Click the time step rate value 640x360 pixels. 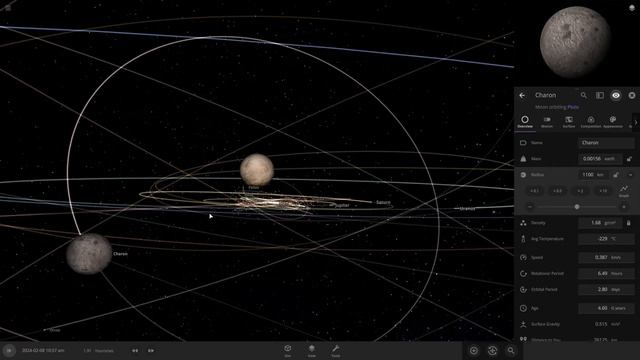click(98, 351)
